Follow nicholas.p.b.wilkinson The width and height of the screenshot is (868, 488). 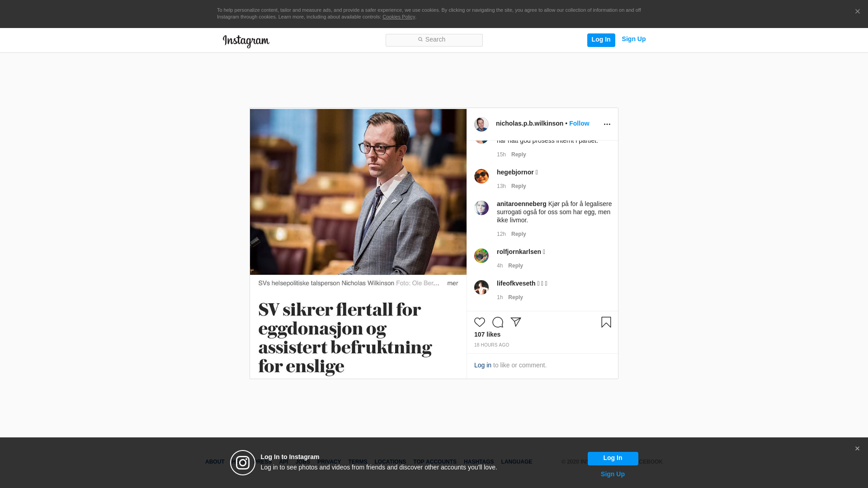[579, 123]
